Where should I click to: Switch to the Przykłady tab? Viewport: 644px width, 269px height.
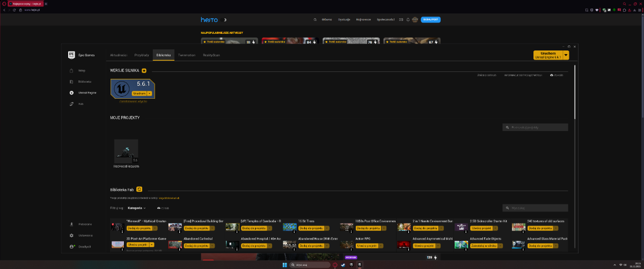pos(142,55)
